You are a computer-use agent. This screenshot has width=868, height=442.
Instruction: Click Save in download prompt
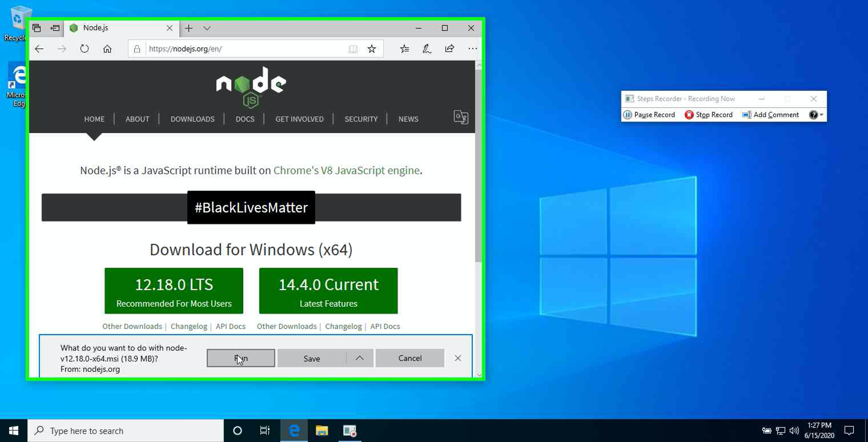coord(312,358)
